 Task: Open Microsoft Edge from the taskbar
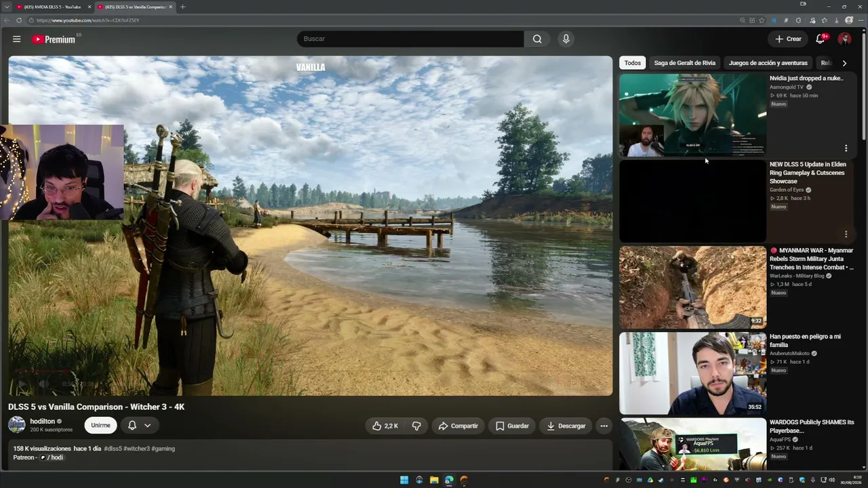click(449, 480)
